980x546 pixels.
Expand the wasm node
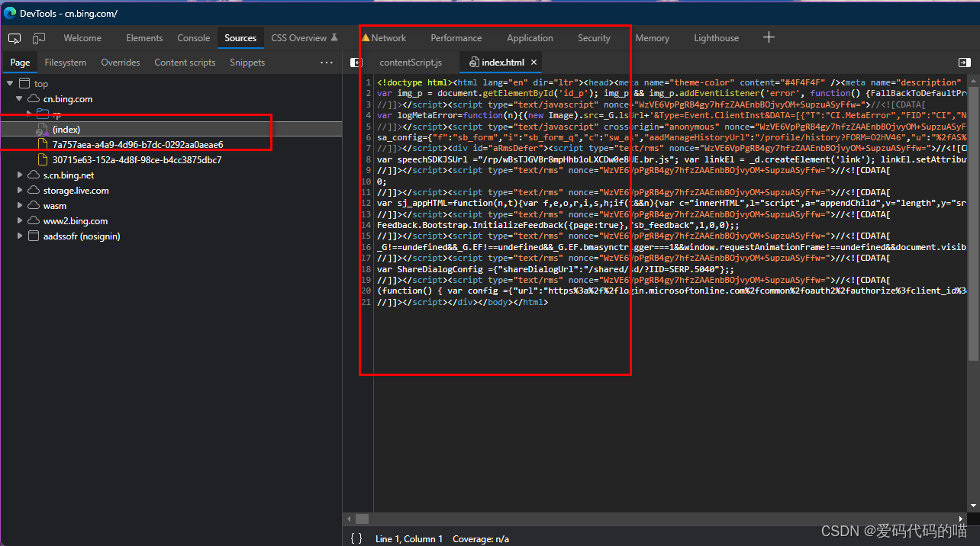pos(20,206)
